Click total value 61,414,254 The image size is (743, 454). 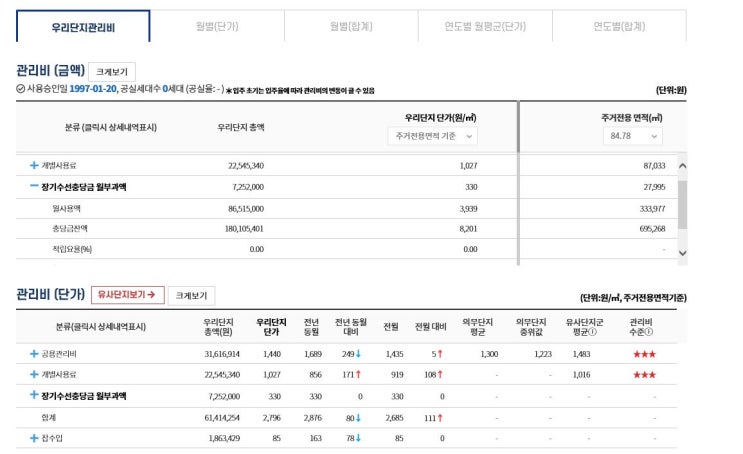pyautogui.click(x=222, y=418)
